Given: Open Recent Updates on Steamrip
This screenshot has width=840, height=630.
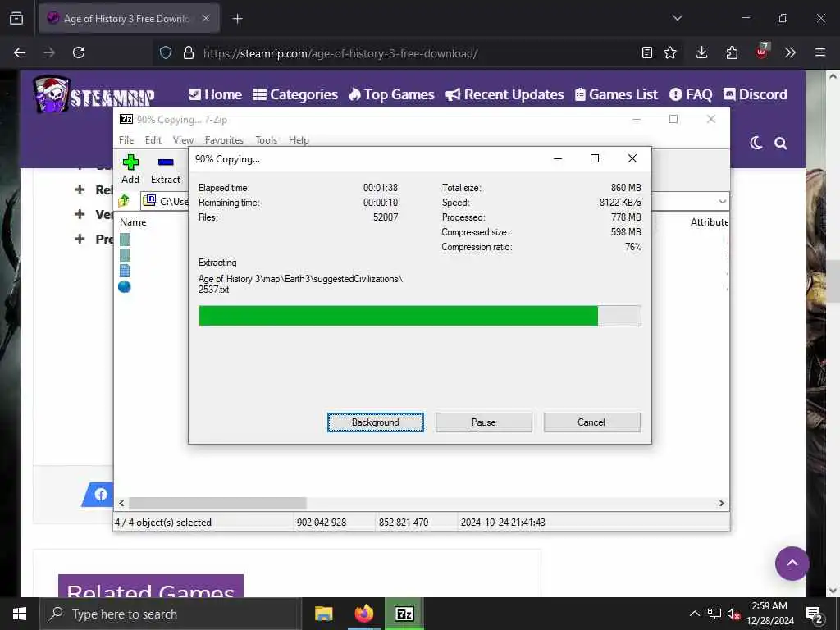Looking at the screenshot, I should pos(504,94).
